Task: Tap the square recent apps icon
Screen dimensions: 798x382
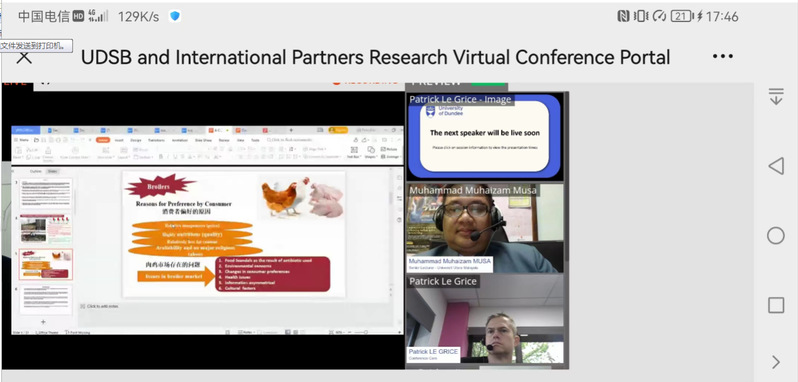Action: coord(776,305)
